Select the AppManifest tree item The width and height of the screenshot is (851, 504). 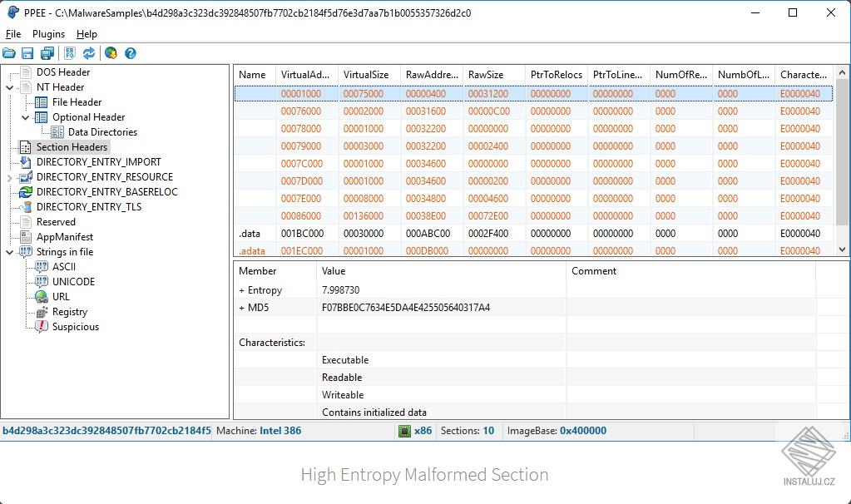(x=65, y=236)
